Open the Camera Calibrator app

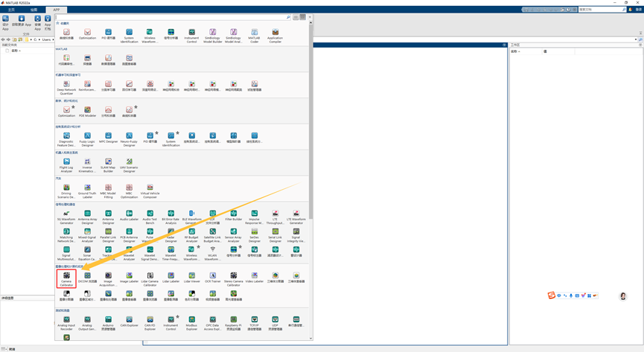(66, 279)
